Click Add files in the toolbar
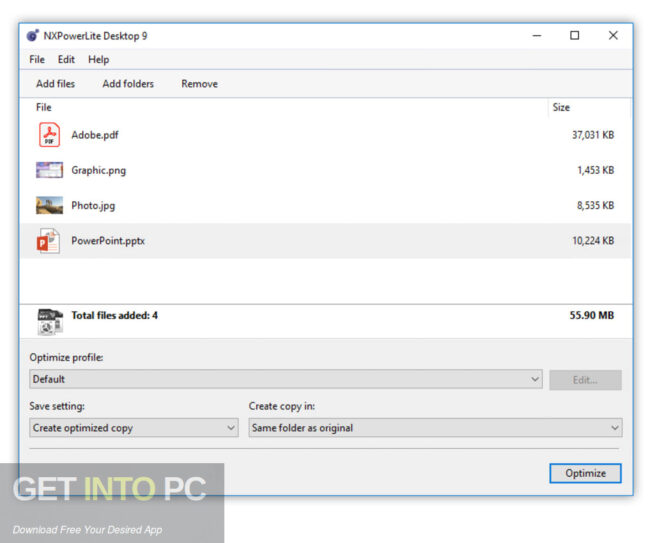Image resolution: width=652 pixels, height=543 pixels. 55,84
